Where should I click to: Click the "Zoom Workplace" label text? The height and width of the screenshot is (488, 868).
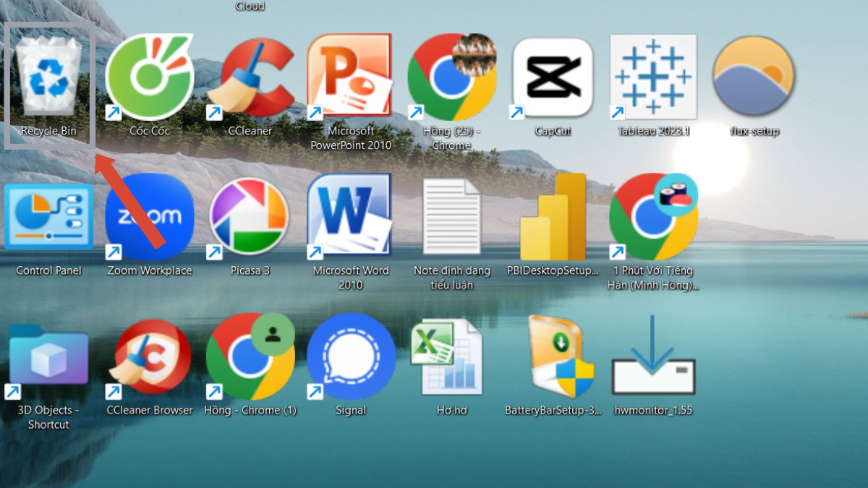click(150, 270)
